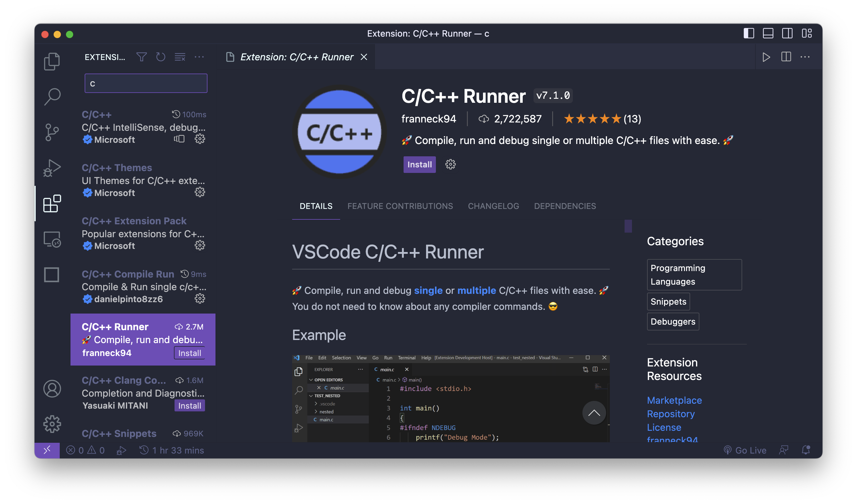
Task: Toggle the bottom panel
Action: 768,33
